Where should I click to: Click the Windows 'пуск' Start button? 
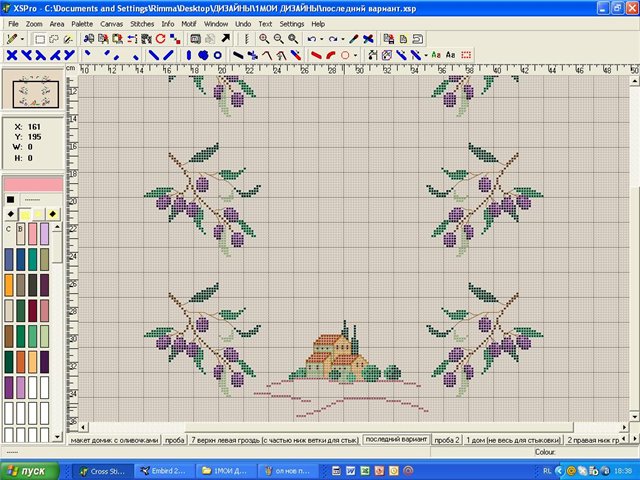click(x=28, y=470)
